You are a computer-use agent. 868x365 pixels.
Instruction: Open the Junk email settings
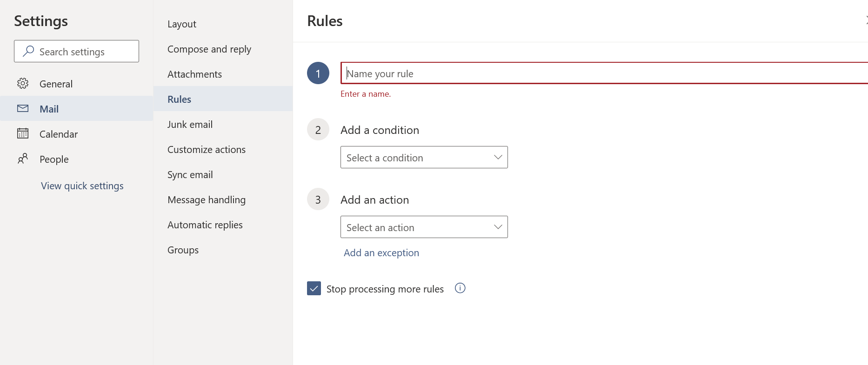[x=190, y=125]
